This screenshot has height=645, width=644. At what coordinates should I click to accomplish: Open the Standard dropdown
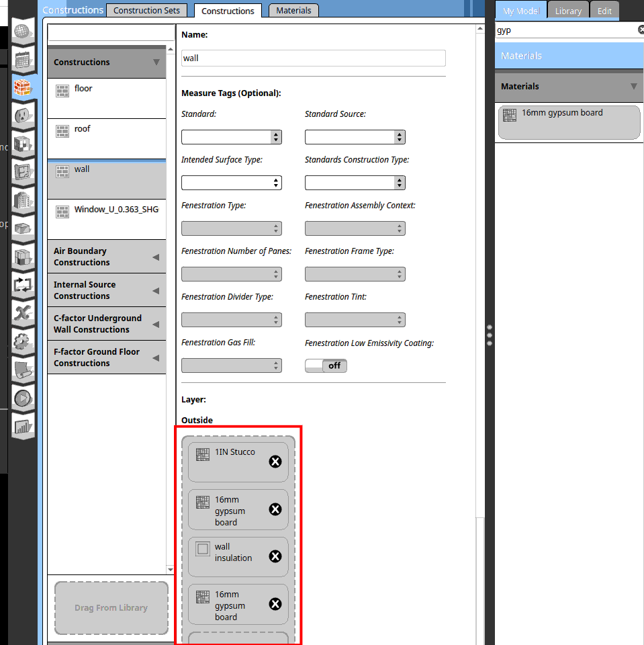pyautogui.click(x=231, y=137)
